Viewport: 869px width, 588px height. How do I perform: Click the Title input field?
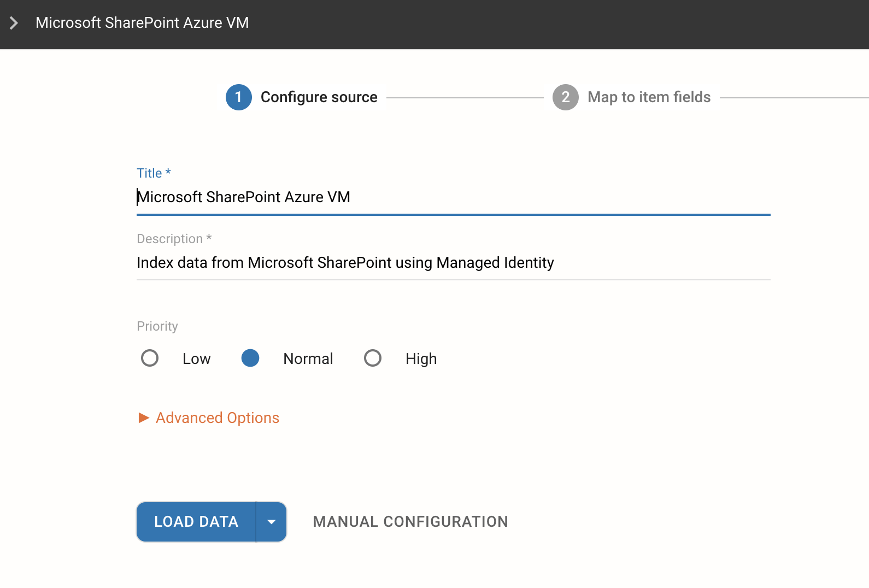[x=454, y=197]
